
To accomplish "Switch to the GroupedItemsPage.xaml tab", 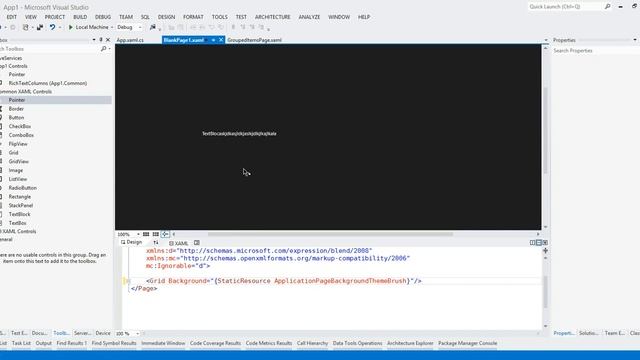I will [x=254, y=40].
